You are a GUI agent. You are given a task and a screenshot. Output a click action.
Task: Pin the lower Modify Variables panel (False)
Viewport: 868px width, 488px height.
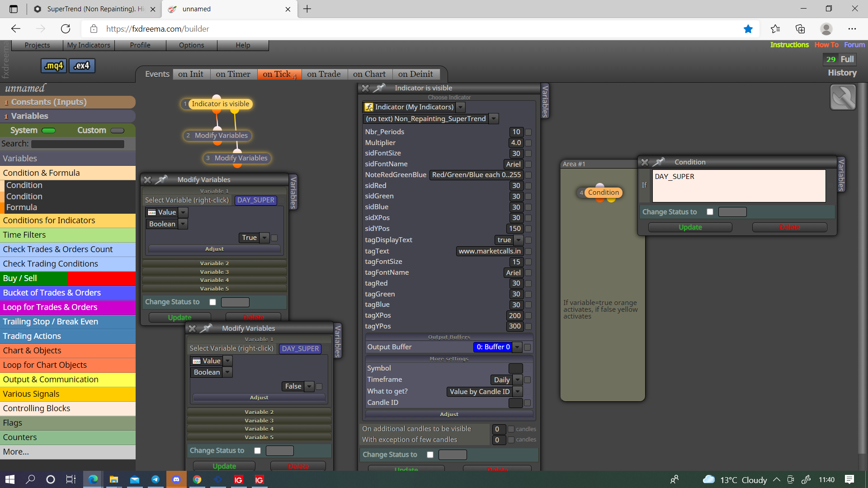click(206, 328)
